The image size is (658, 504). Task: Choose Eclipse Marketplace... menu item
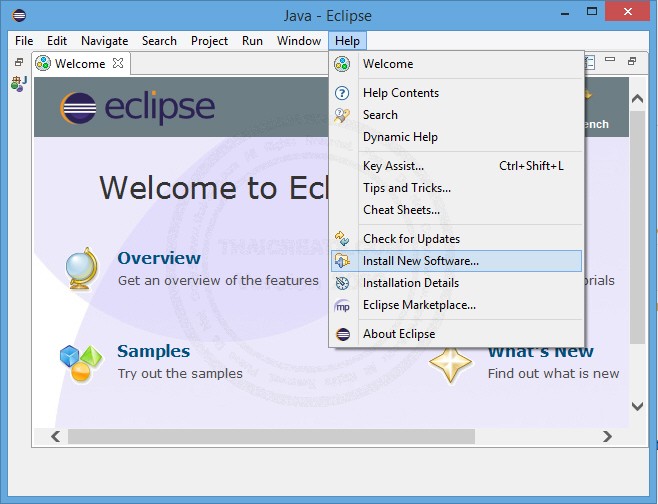456,305
